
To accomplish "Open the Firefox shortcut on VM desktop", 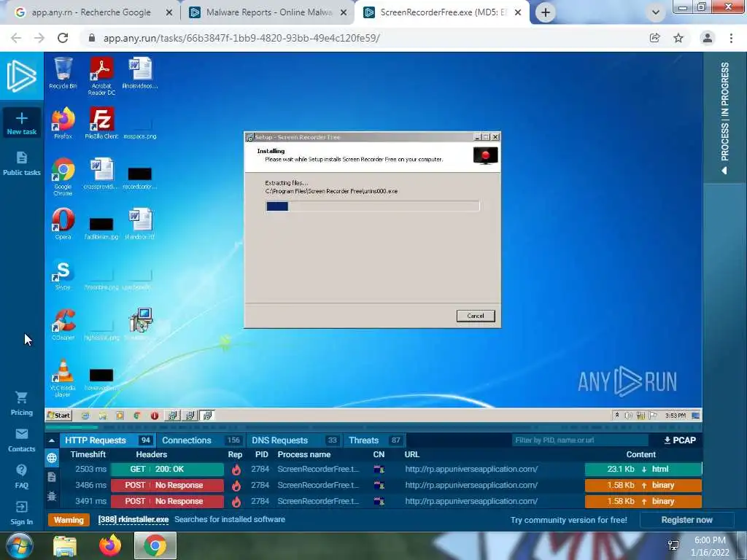I will [x=63, y=122].
